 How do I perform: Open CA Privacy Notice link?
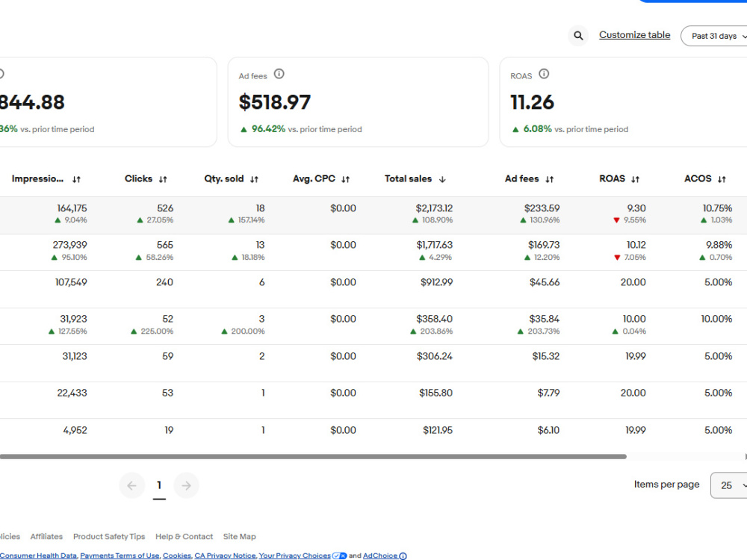[x=225, y=556]
